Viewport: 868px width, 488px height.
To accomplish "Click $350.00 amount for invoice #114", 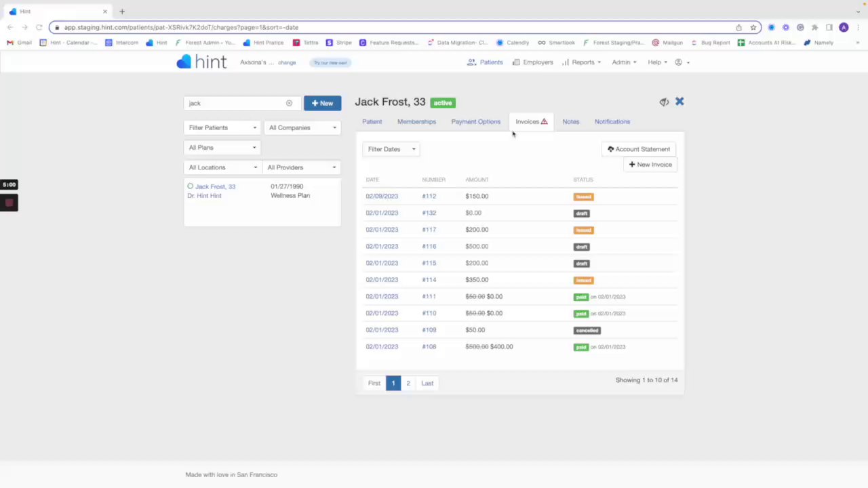I will pyautogui.click(x=477, y=280).
